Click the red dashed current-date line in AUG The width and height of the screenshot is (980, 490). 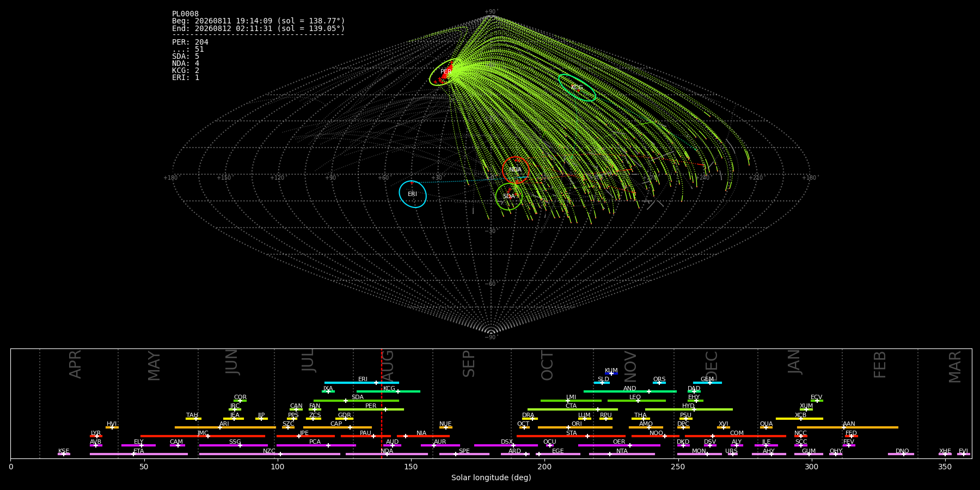[382, 403]
